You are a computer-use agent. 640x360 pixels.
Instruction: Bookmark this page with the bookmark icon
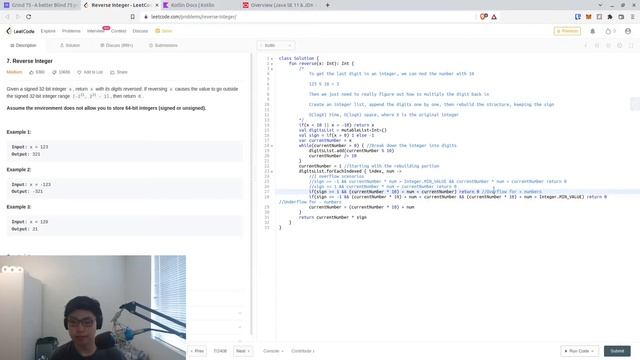tap(133, 17)
